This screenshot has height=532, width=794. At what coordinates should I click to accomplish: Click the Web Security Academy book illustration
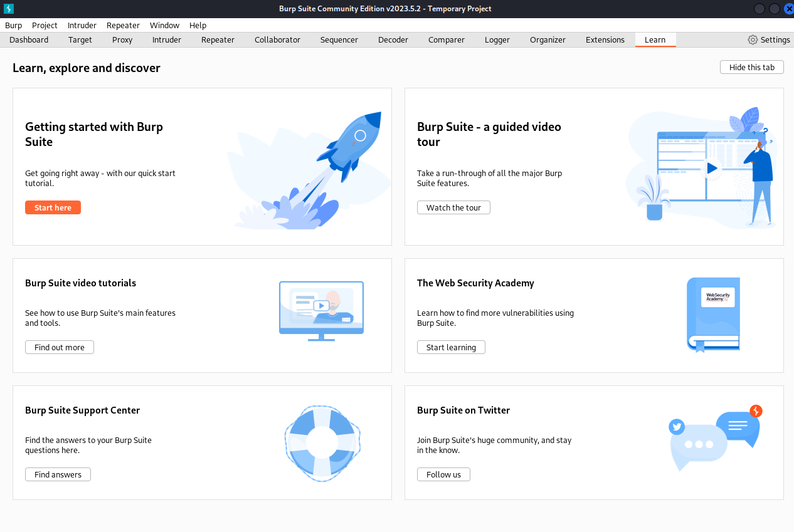[x=714, y=315]
